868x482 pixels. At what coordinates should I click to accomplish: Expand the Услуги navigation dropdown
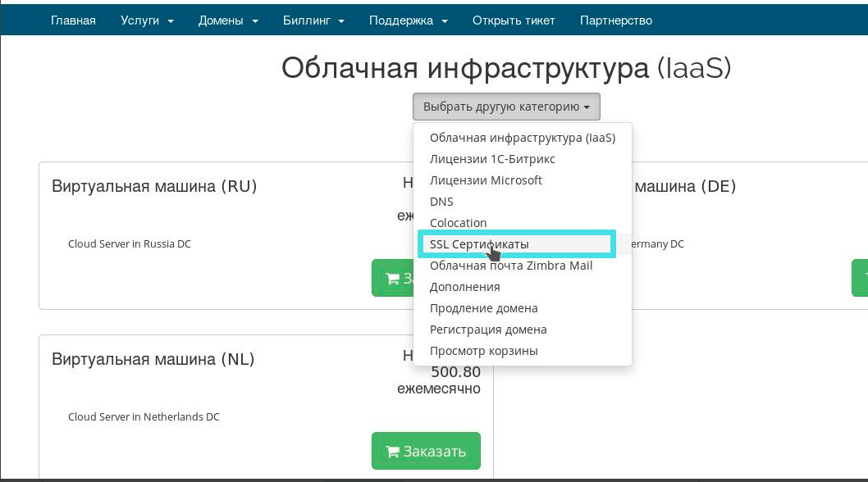tap(147, 20)
